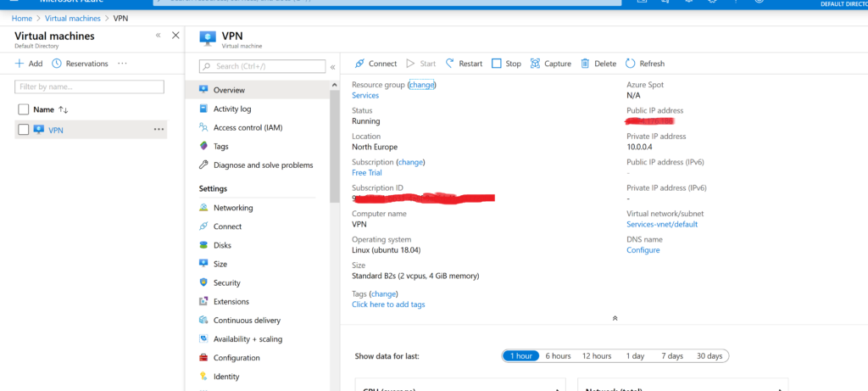Screen dimensions: 868x391
Task: Open Reservations via the clock icon
Action: (57, 64)
